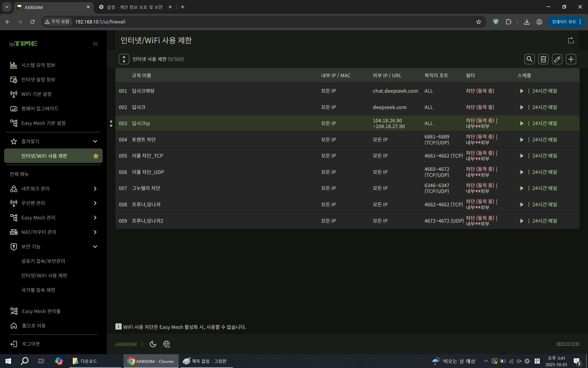Click the pencil edit rule icon
Image resolution: width=588 pixels, height=368 pixels.
557,59
